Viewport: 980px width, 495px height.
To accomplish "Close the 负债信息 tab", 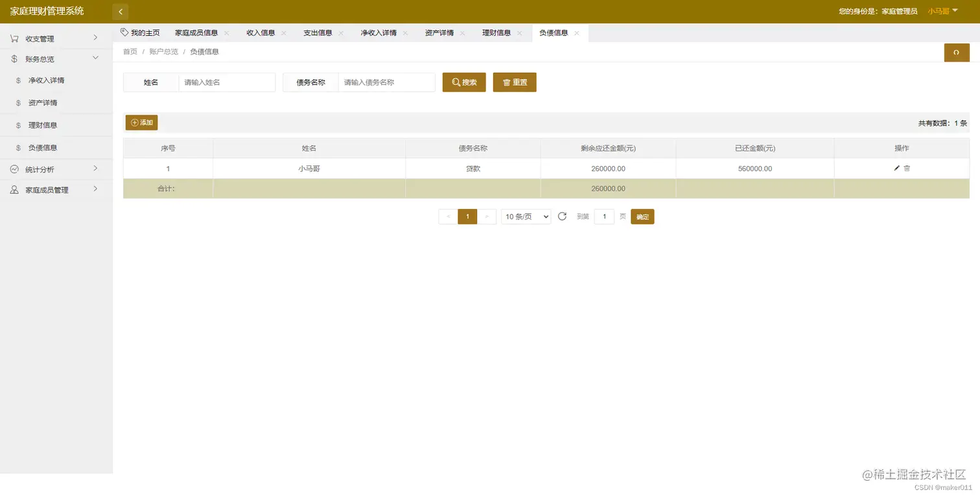I will tap(577, 33).
